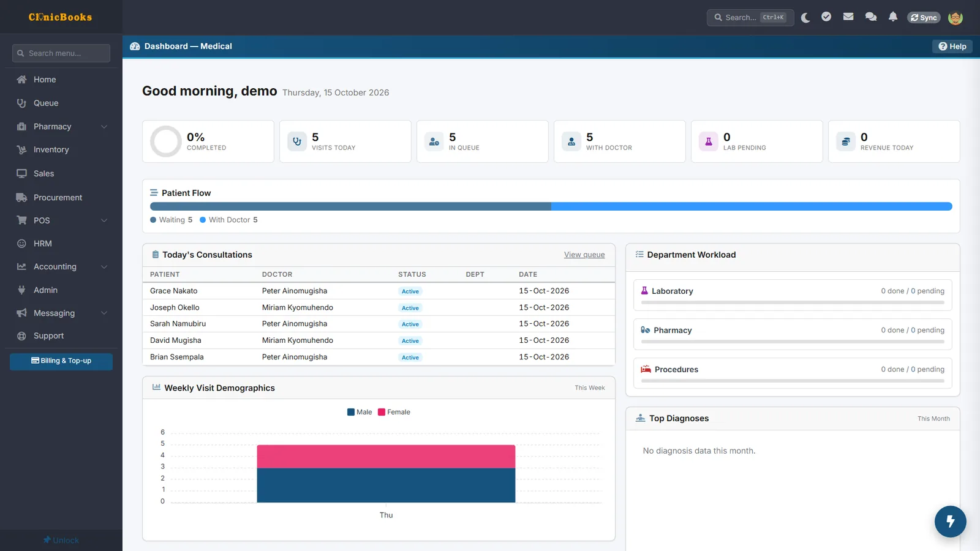This screenshot has width=980, height=551.
Task: Focus the top Search field
Action: pyautogui.click(x=750, y=18)
